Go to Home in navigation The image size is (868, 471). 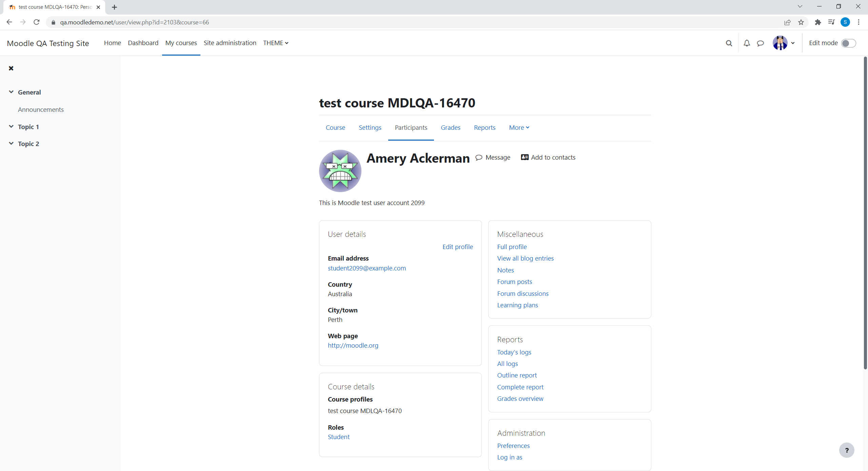(x=113, y=43)
